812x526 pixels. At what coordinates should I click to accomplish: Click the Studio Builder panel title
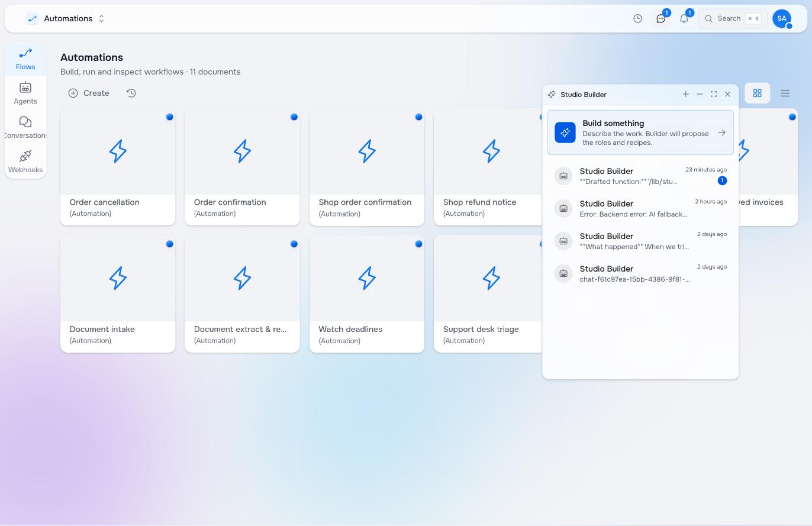coord(584,94)
